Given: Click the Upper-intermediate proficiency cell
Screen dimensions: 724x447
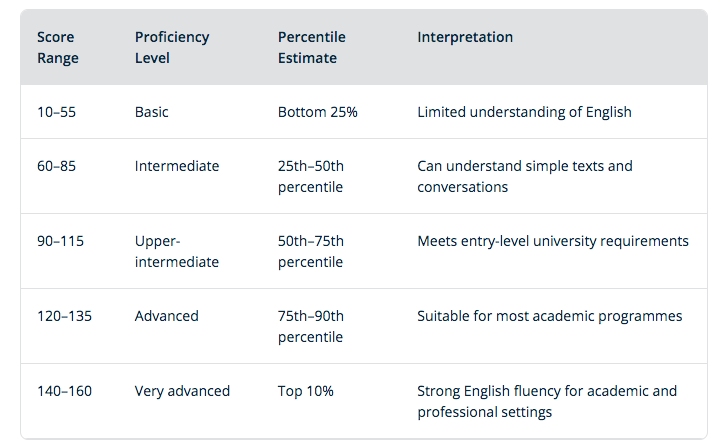Looking at the screenshot, I should click(x=177, y=251).
